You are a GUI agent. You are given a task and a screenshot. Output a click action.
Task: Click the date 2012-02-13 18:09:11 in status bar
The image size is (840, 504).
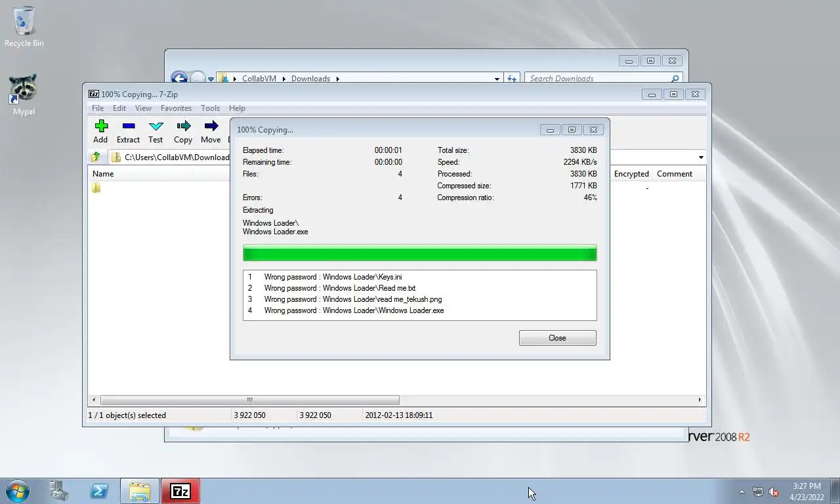pyautogui.click(x=398, y=415)
